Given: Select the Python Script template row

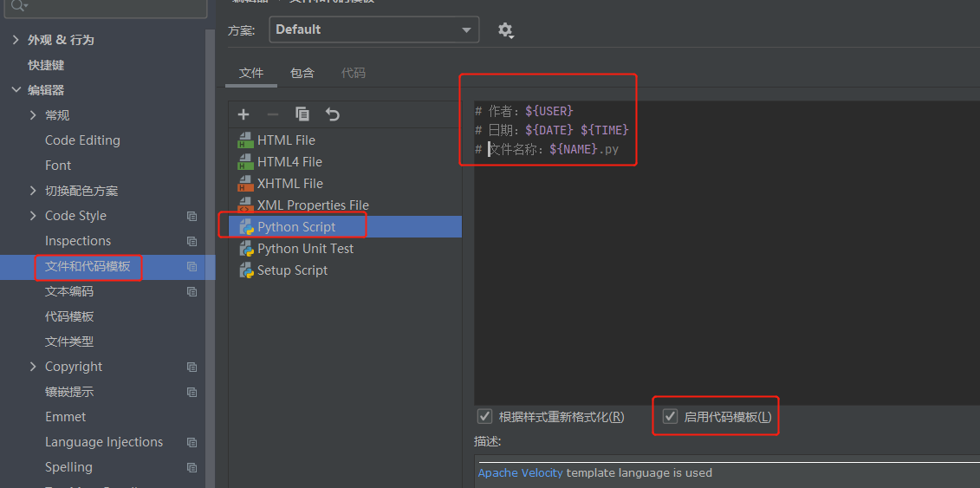Looking at the screenshot, I should pyautogui.click(x=346, y=227).
